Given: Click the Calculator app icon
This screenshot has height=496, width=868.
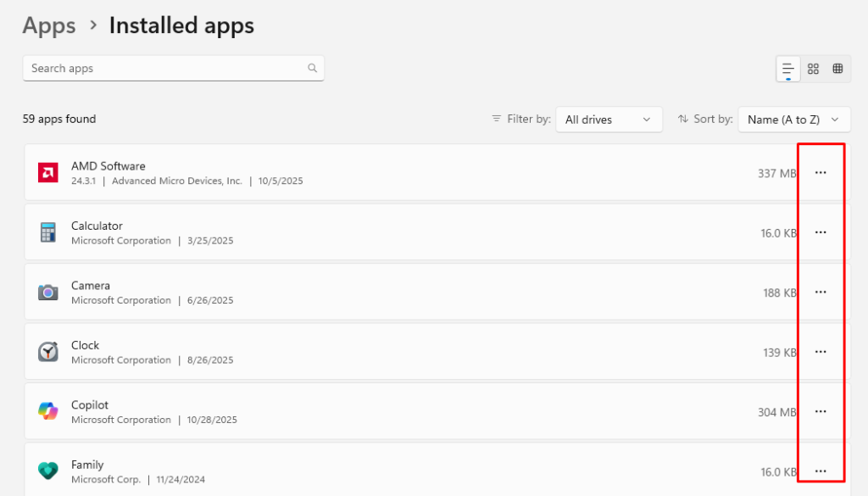Looking at the screenshot, I should 48,232.
